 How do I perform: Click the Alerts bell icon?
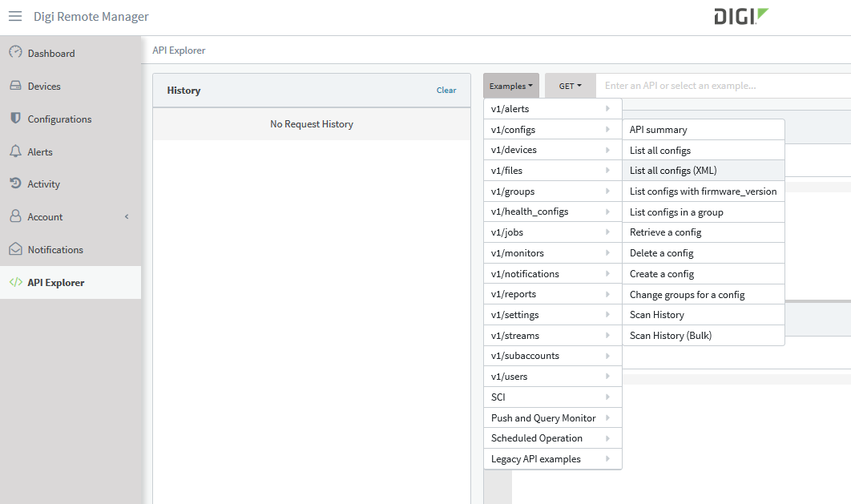point(16,151)
